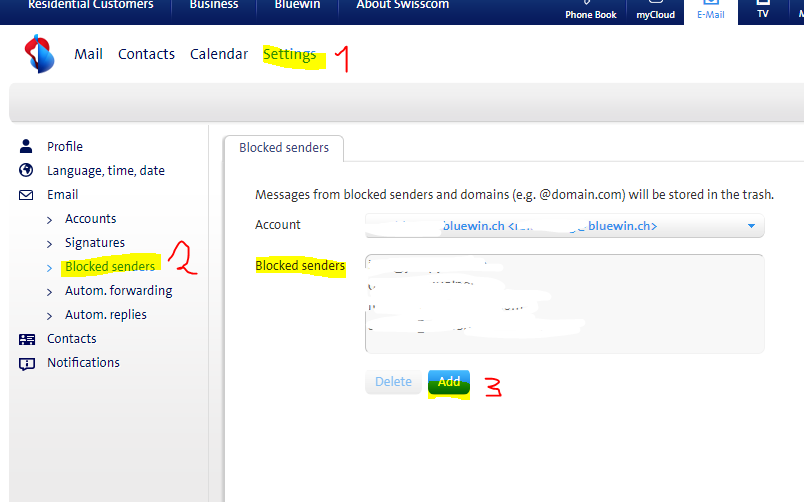Click the envelope icon beside Email

27,194
